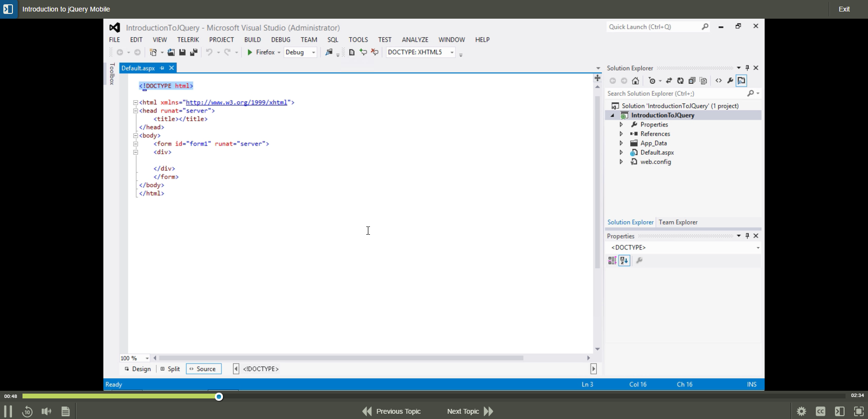Open the Toolbox side panel
This screenshot has height=419, width=868.
[x=112, y=74]
